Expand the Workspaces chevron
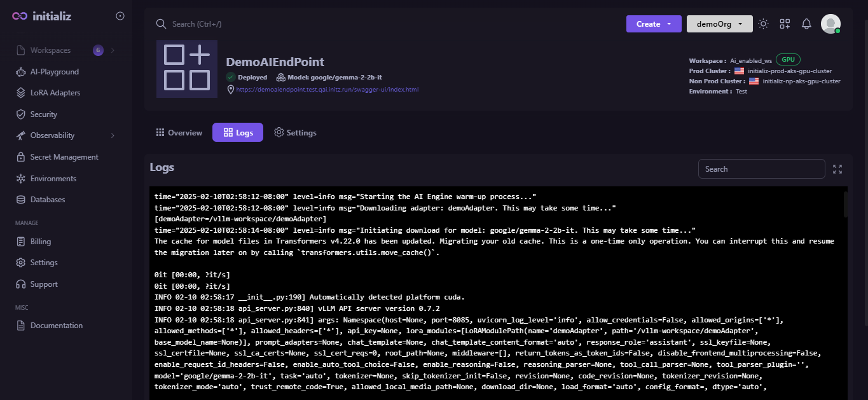The image size is (868, 400). (113, 50)
